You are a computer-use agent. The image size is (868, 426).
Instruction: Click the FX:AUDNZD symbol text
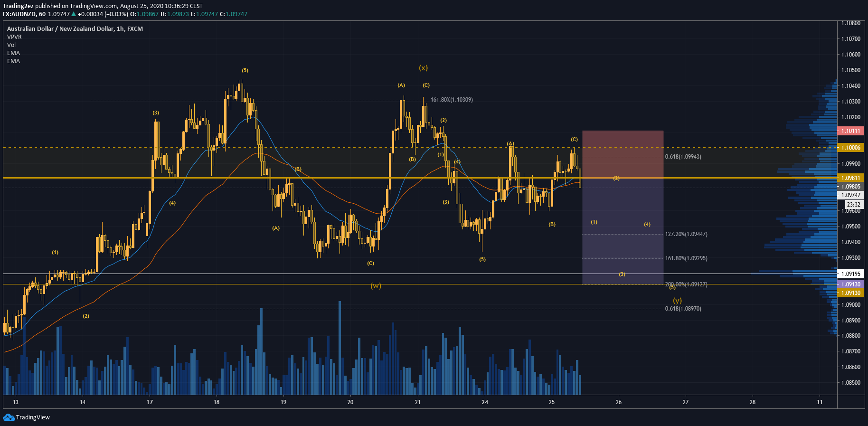coord(19,14)
